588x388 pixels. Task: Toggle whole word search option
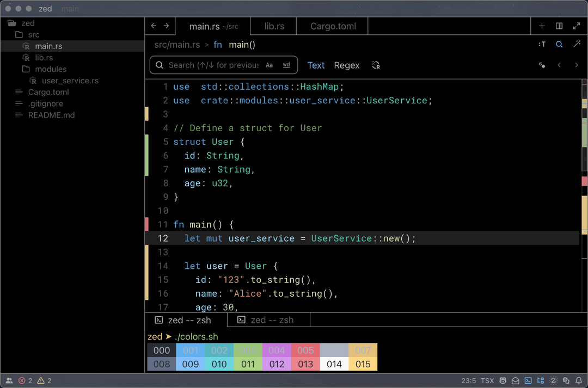click(x=286, y=65)
